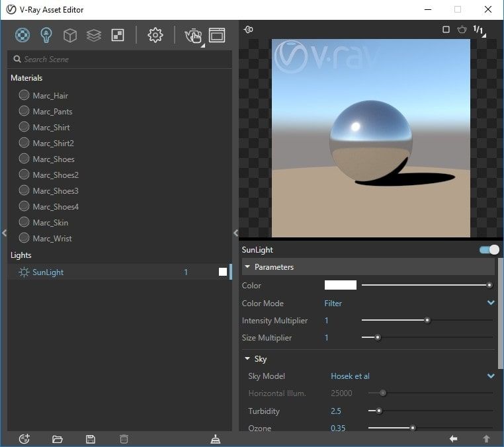Click the Search Scene field
Image resolution: width=504 pixels, height=447 pixels.
tap(119, 59)
